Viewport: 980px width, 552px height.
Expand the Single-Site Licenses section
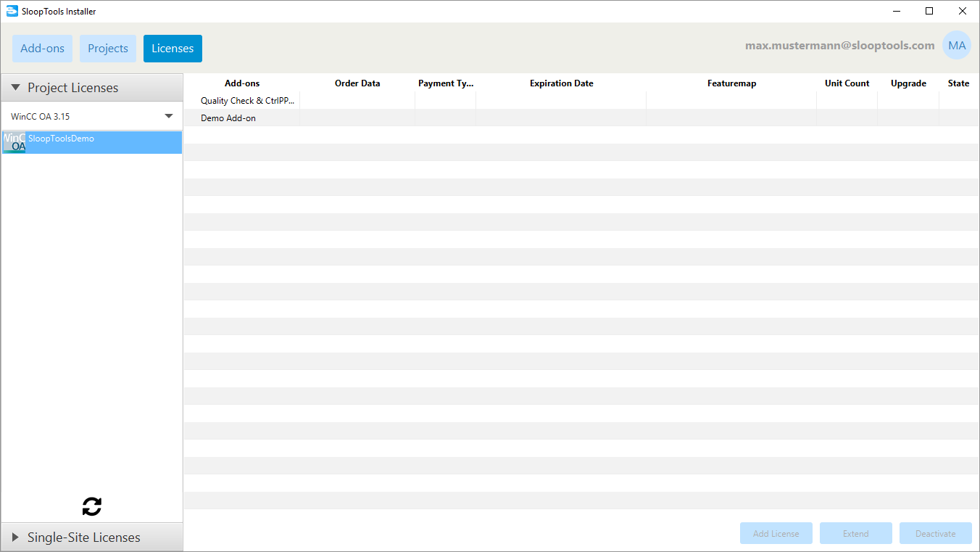(92, 537)
